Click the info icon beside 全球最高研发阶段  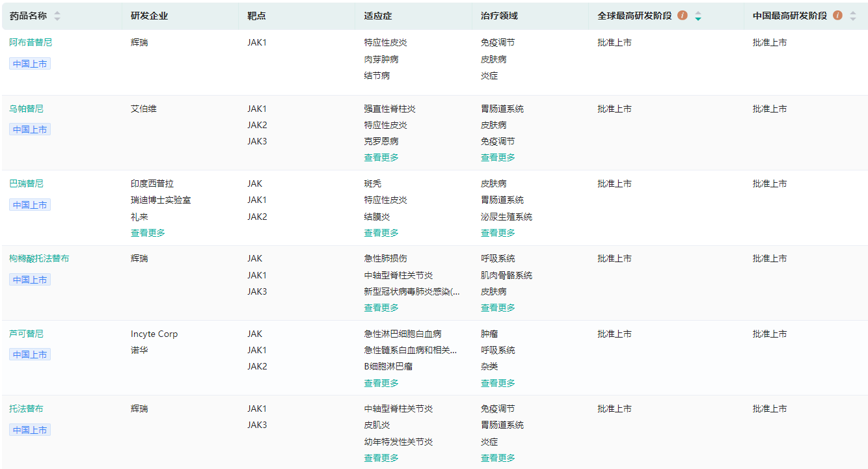coord(683,16)
